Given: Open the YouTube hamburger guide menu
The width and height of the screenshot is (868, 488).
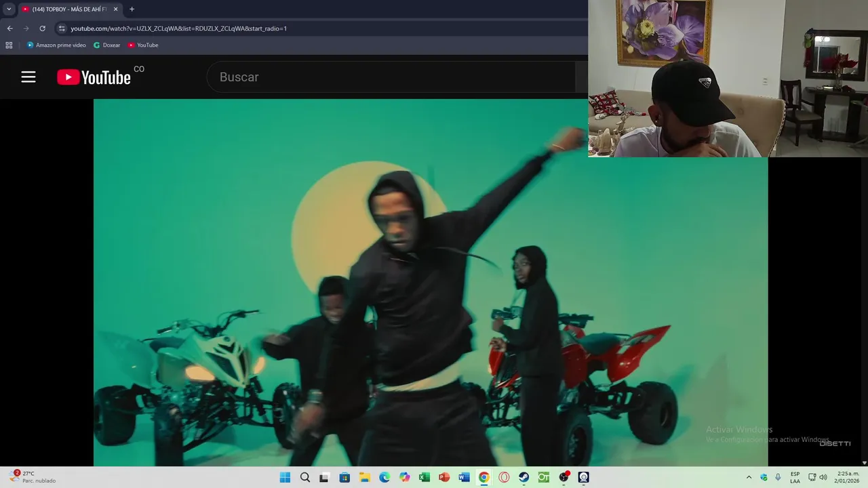Looking at the screenshot, I should tap(28, 77).
